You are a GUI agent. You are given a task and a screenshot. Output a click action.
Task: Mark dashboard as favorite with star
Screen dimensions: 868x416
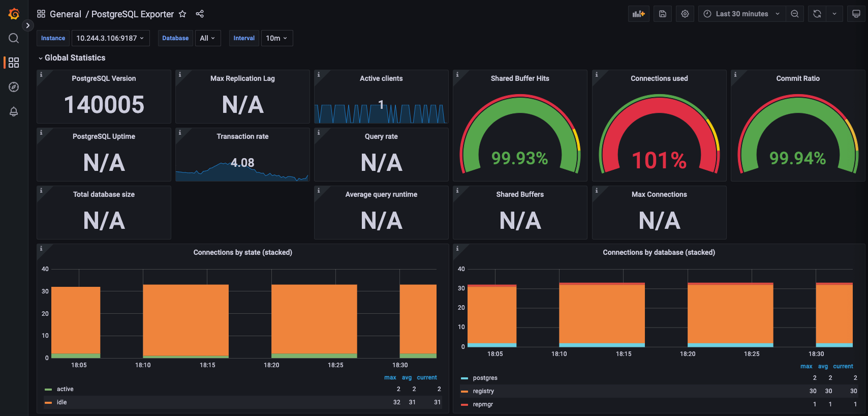click(182, 14)
